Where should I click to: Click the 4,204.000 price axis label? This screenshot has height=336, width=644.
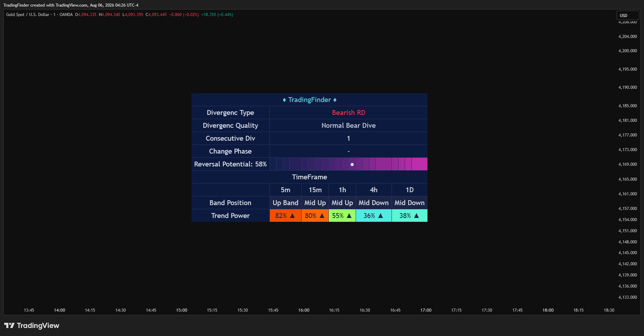[x=628, y=37]
